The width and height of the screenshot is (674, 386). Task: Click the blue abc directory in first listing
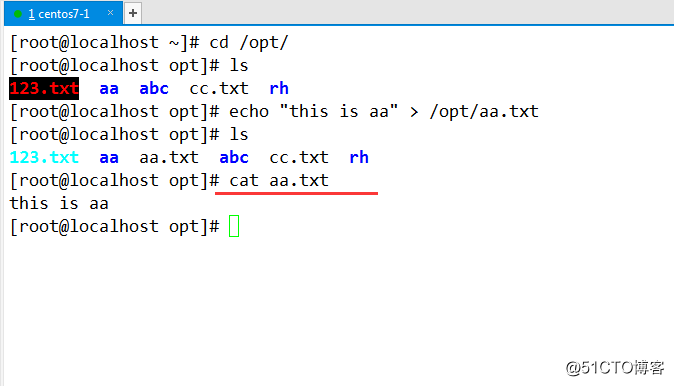(154, 89)
